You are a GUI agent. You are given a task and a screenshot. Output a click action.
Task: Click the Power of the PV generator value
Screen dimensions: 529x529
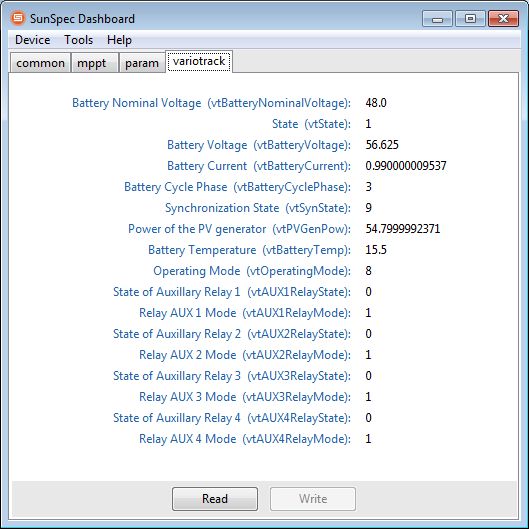coord(403,229)
